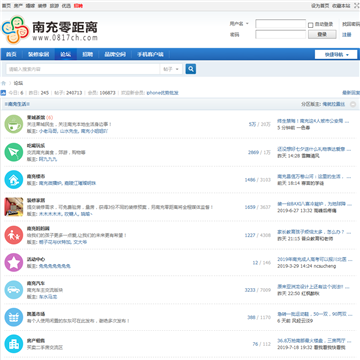Click the search keyword input box
The height and width of the screenshot is (360, 360).
click(x=83, y=69)
